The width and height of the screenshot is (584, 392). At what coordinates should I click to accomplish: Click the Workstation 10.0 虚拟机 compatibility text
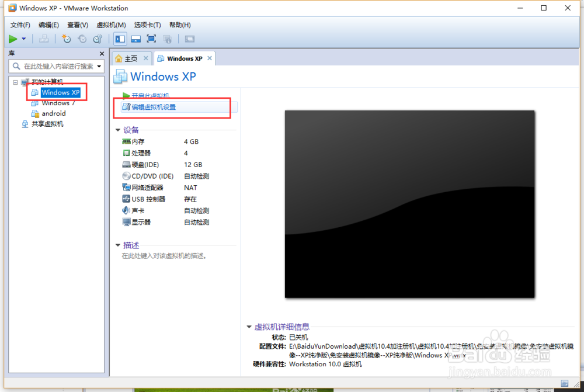[325, 364]
